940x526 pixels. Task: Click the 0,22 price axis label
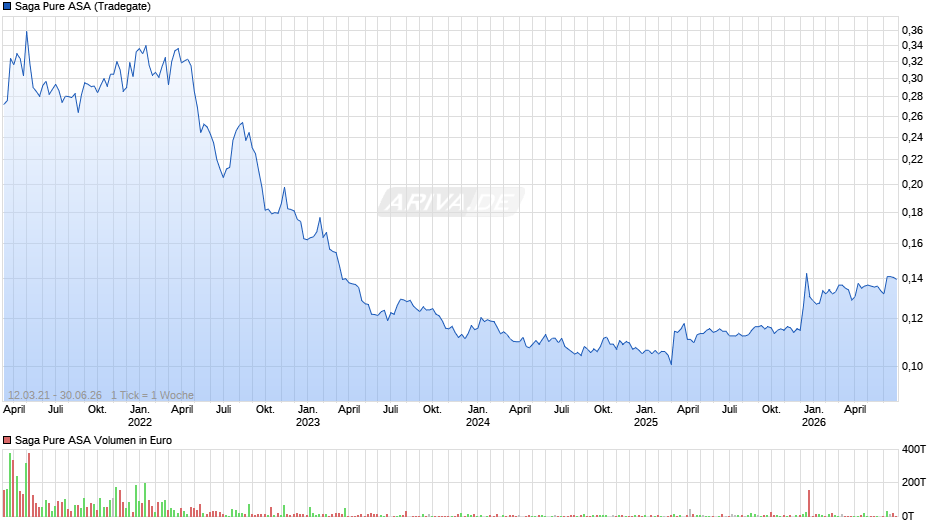pyautogui.click(x=912, y=159)
